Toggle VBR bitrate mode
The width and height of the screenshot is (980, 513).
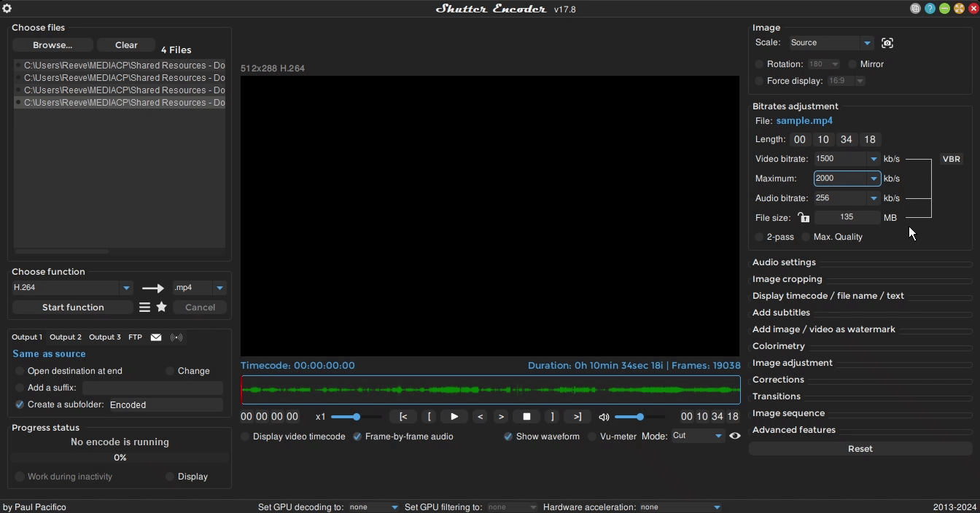(x=951, y=159)
